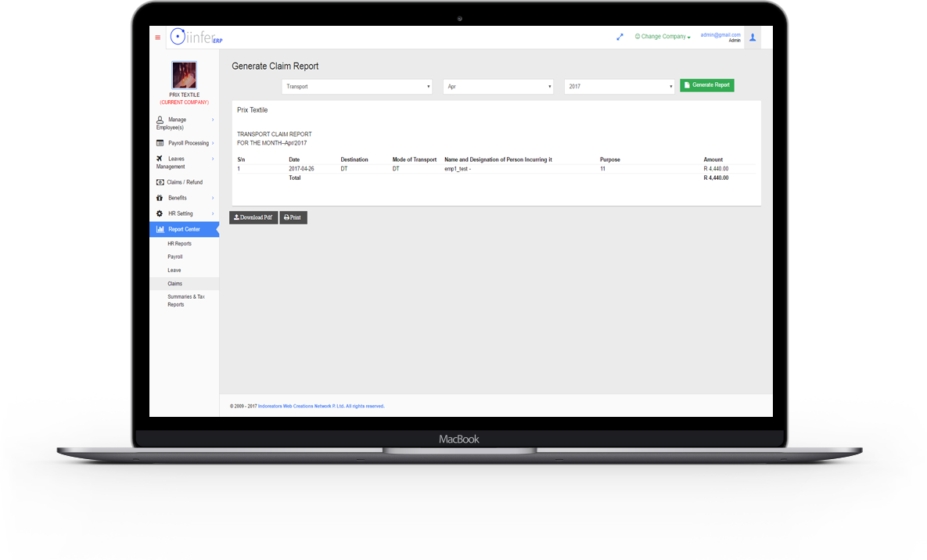Click the Report Center chart icon

click(160, 229)
